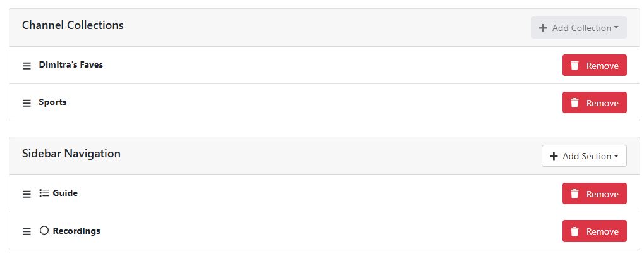Click the Recordings circle icon
644x256 pixels.
tap(44, 231)
